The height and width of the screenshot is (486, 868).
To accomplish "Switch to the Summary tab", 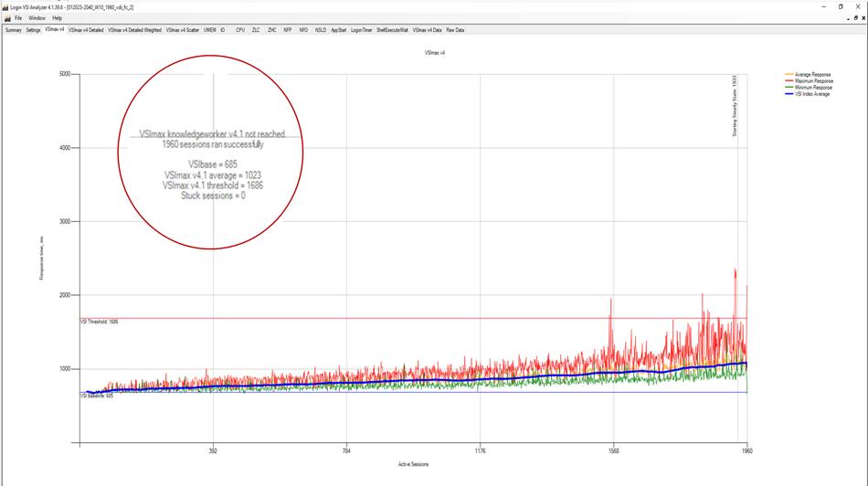I will pos(14,29).
